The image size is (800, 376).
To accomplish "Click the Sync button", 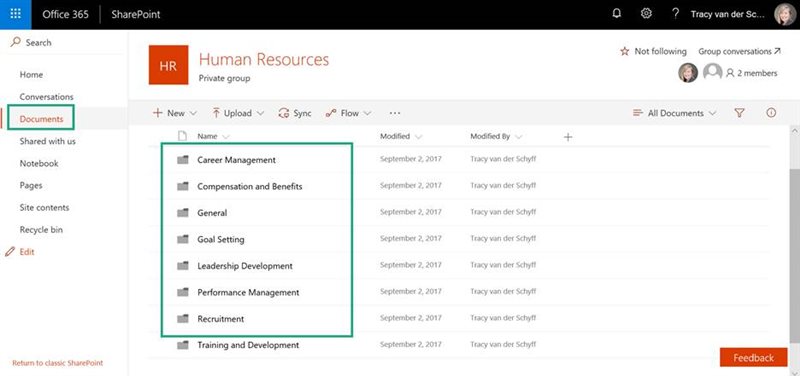I will tap(294, 113).
